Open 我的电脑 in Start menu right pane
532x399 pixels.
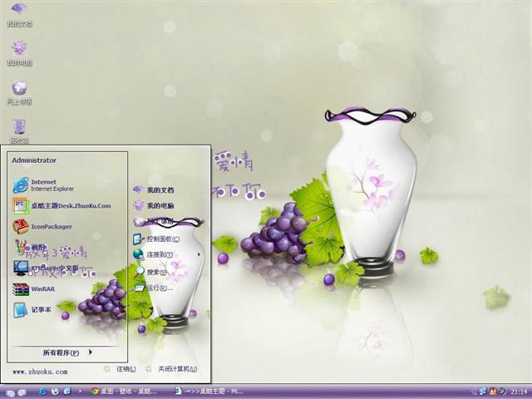click(x=153, y=205)
